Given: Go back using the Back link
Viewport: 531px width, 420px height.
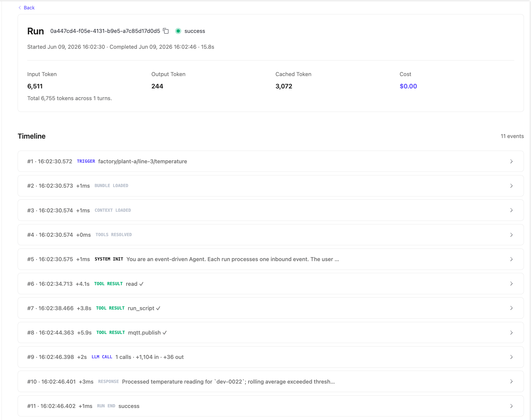Looking at the screenshot, I should point(26,8).
